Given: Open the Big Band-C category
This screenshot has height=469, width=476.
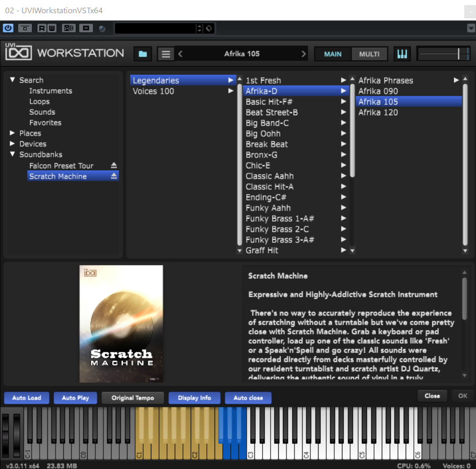Looking at the screenshot, I should pyautogui.click(x=296, y=123).
